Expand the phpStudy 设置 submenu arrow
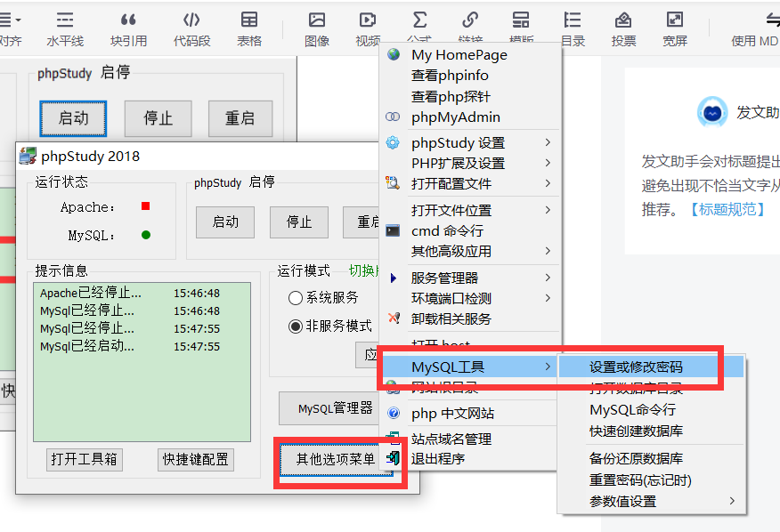The height and width of the screenshot is (532, 780). 548,142
